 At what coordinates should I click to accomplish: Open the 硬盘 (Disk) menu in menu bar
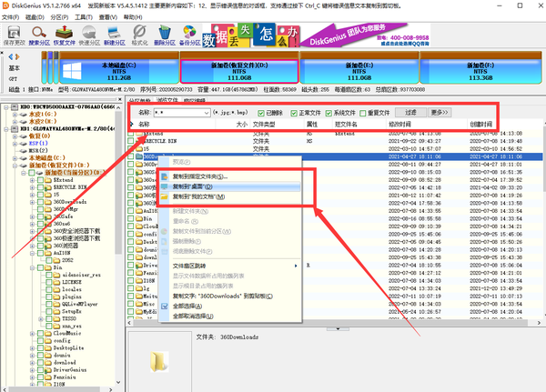(x=38, y=15)
